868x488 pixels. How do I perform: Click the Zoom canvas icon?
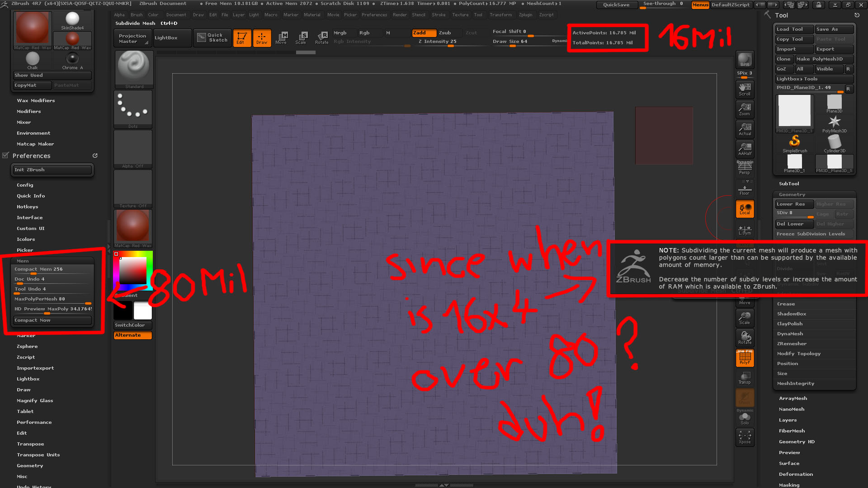click(x=745, y=109)
